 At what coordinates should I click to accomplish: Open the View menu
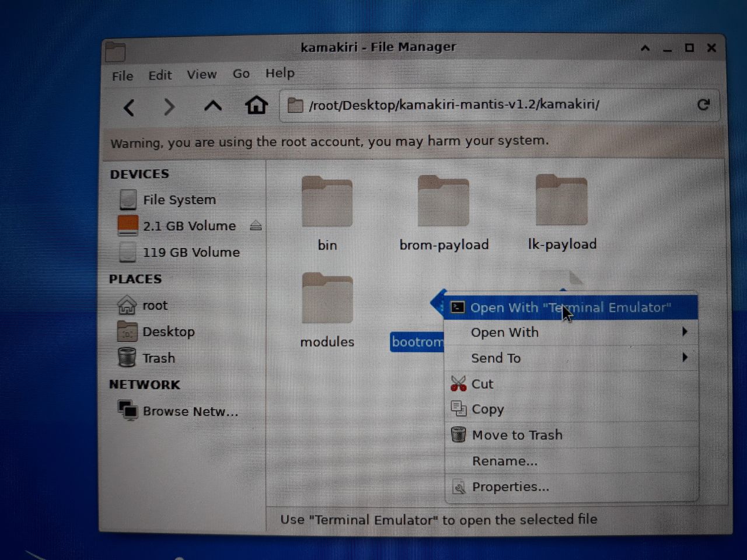point(201,74)
